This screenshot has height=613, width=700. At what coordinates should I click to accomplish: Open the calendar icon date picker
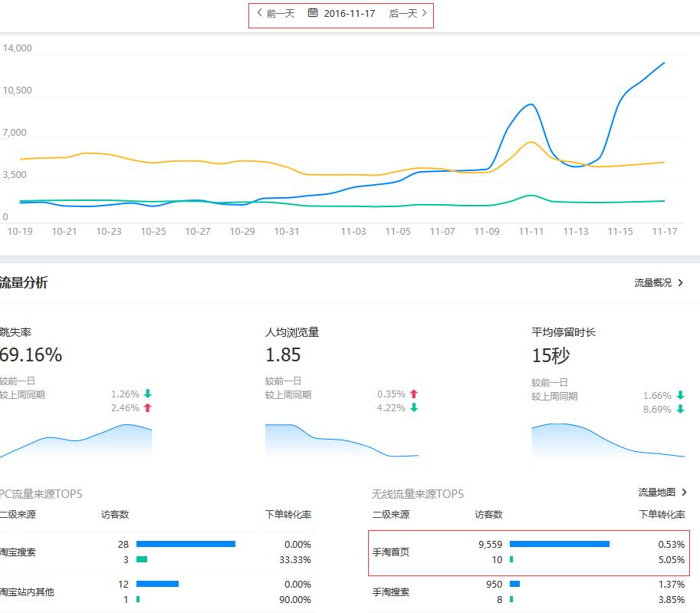click(x=313, y=13)
